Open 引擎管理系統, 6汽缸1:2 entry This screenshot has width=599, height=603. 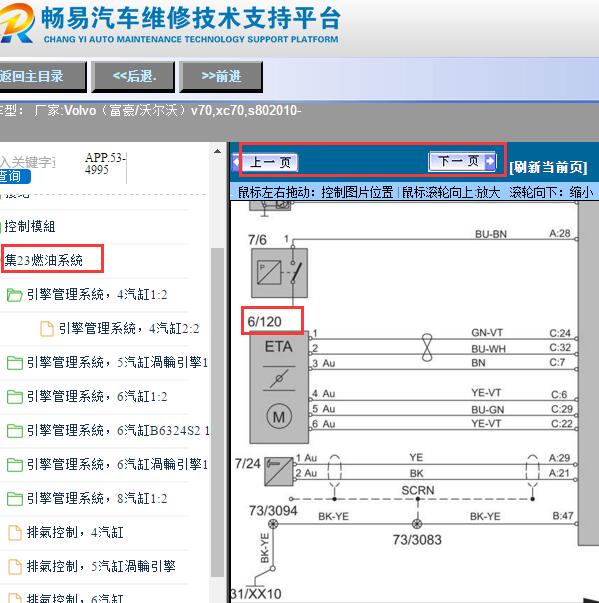(97, 396)
